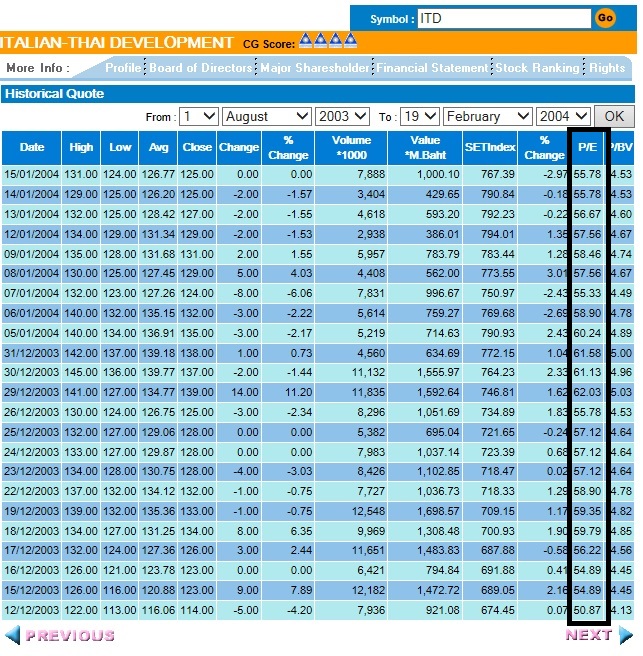The height and width of the screenshot is (656, 643).
Task: Open the Rights tab
Action: point(607,68)
